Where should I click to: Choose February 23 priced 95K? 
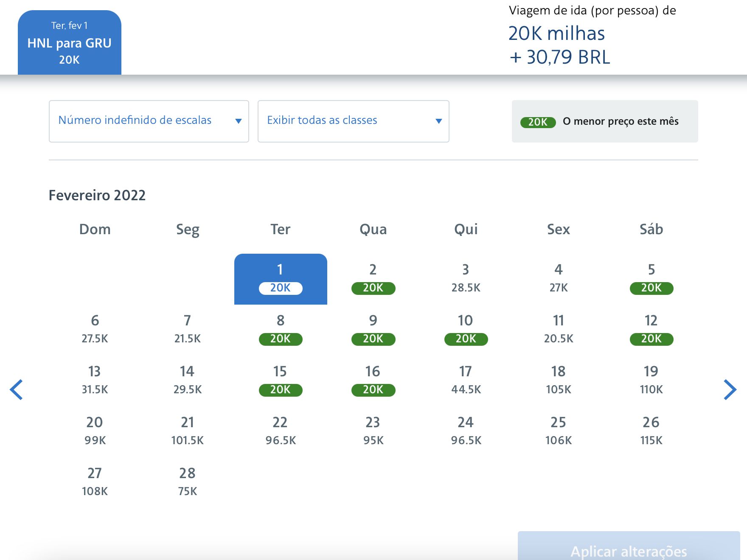point(373,432)
